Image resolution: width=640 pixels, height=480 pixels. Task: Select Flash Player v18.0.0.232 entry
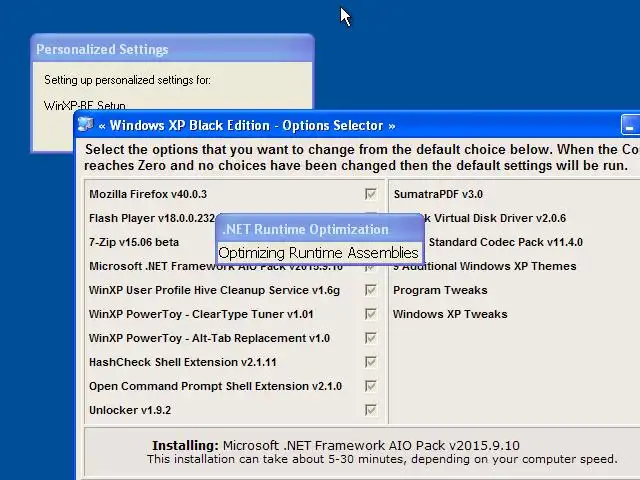click(x=152, y=218)
